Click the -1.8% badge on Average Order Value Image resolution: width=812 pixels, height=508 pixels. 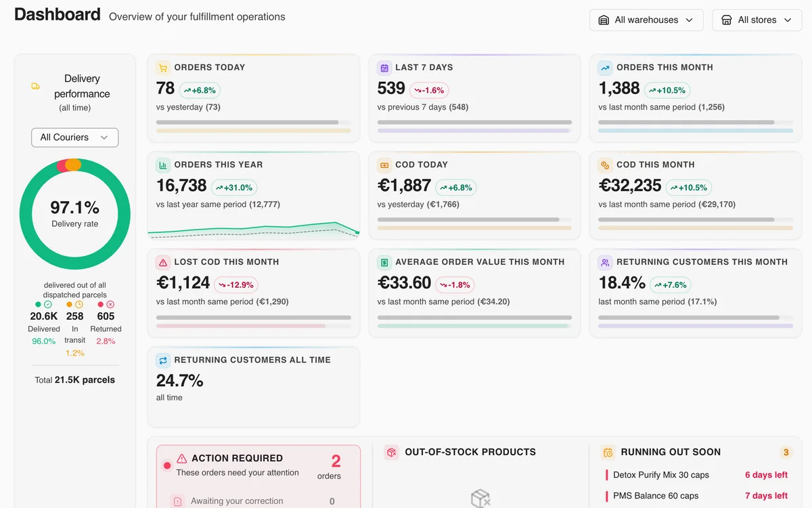[455, 285]
